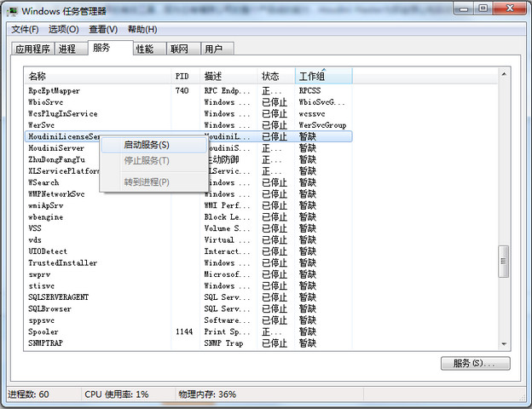
Task: Click the 主动防御 description cell
Action: click(x=223, y=159)
